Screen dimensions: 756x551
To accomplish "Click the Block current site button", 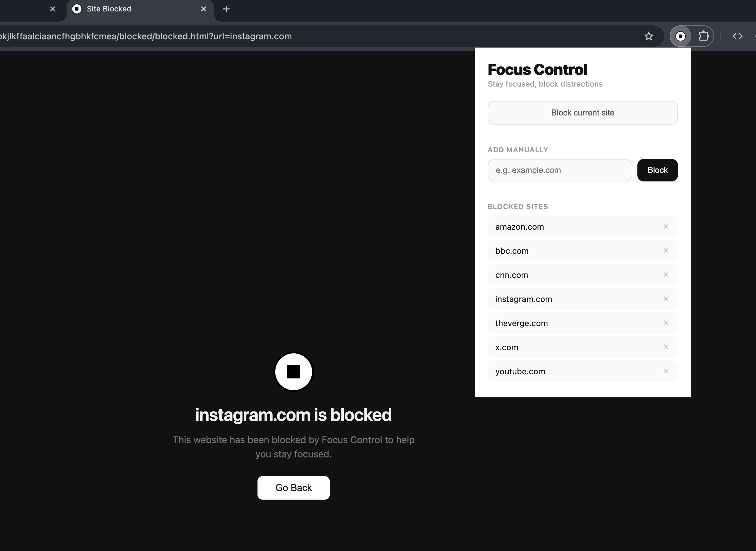I will [x=583, y=113].
